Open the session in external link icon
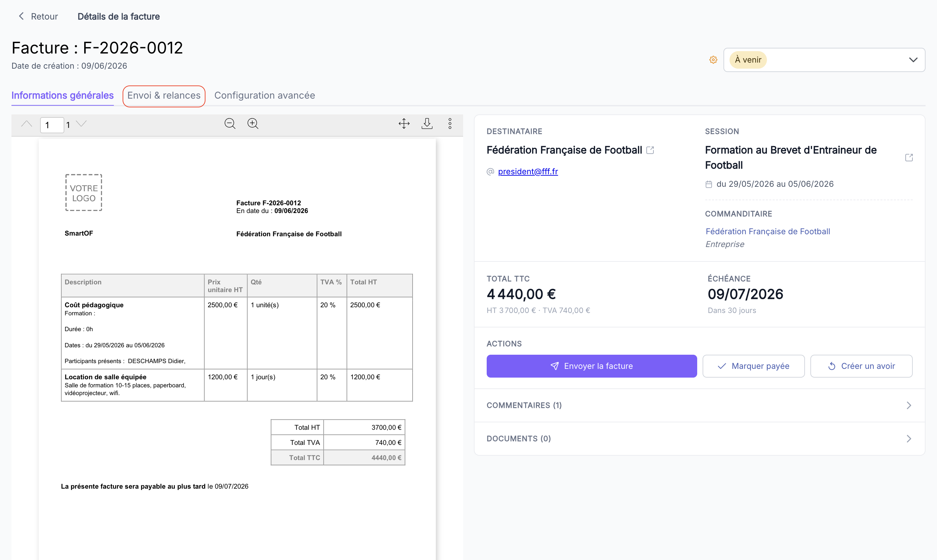The image size is (937, 560). (909, 157)
